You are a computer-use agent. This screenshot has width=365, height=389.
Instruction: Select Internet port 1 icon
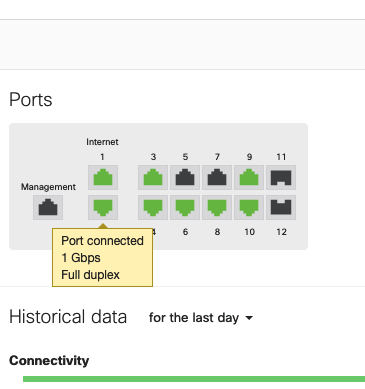[x=103, y=177]
